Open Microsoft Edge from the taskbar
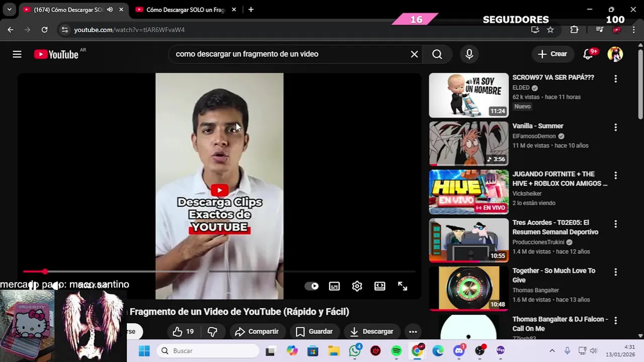The image size is (644, 362). click(438, 351)
